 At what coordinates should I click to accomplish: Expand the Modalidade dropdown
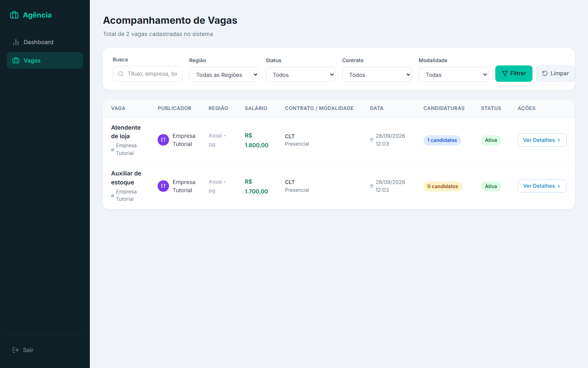454,74
